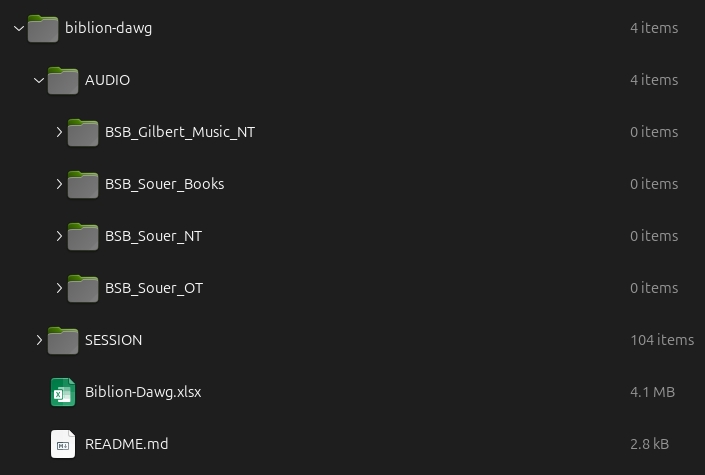Image resolution: width=705 pixels, height=475 pixels.
Task: Expand the BSB_Souer_OT folder
Action: coord(59,288)
